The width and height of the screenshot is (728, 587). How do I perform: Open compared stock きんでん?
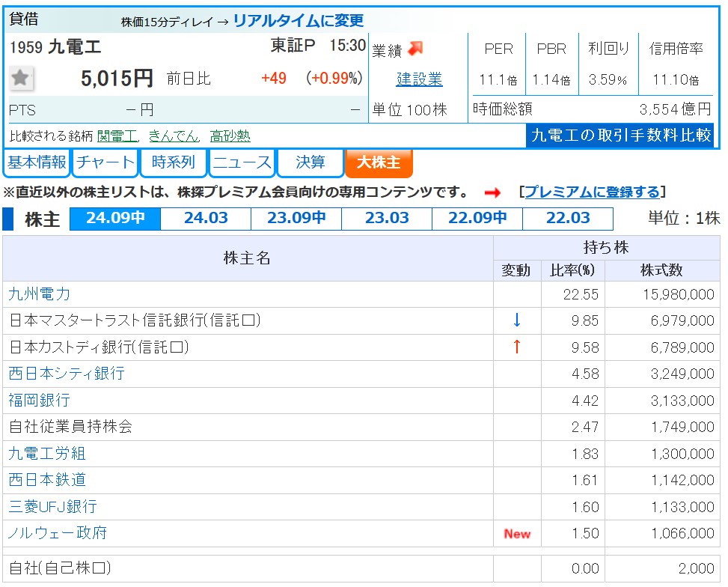click(x=174, y=136)
